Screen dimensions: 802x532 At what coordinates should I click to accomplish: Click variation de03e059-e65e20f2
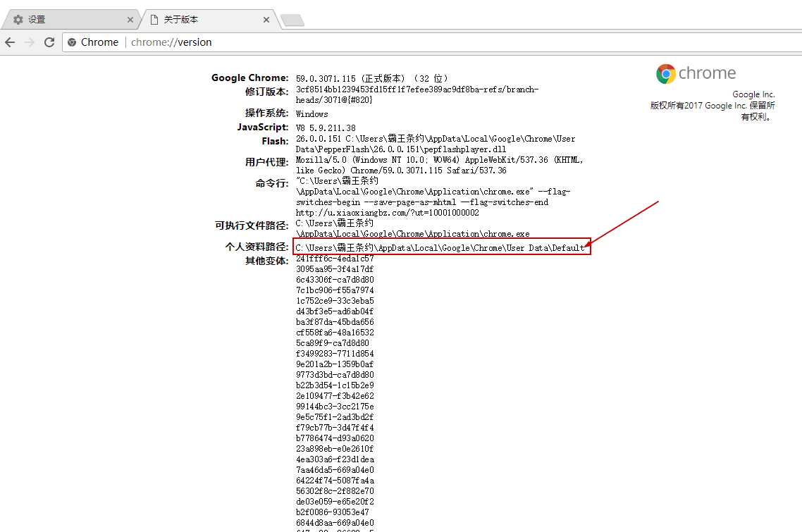335,502
